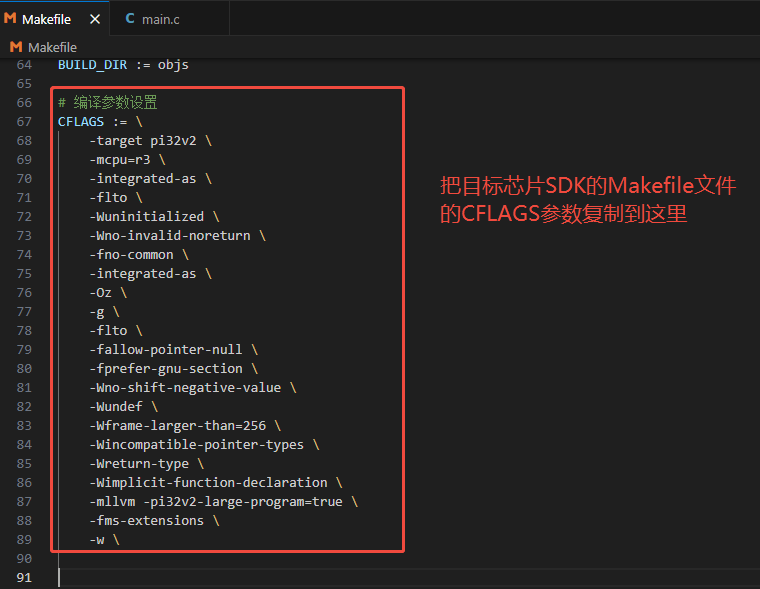Click the '-Wframe-larger-than=256' flag
760x589 pixels.
pos(178,426)
